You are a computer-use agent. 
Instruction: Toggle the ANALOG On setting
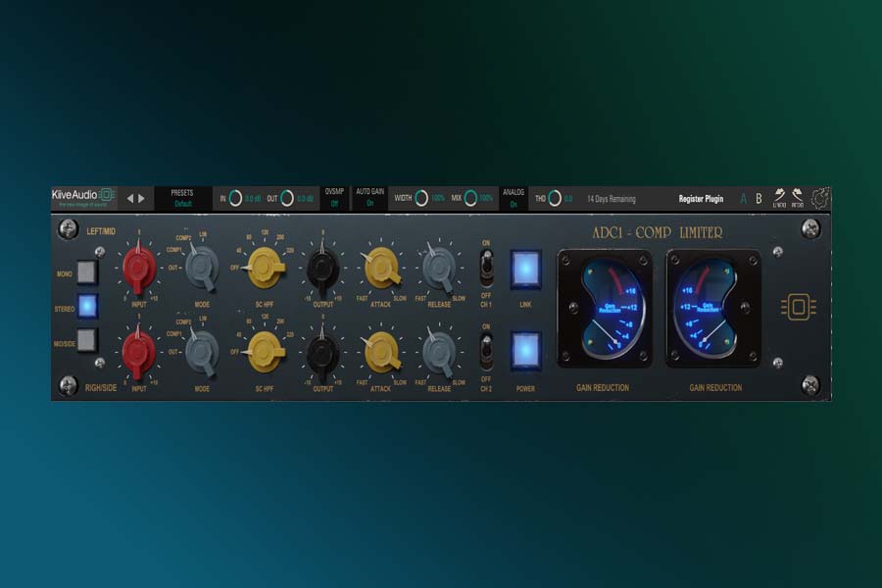[513, 198]
